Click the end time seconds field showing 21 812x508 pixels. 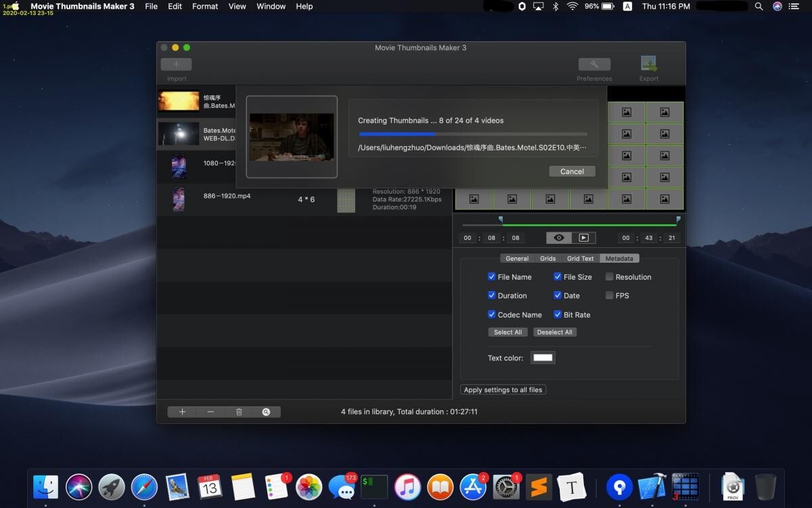671,238
